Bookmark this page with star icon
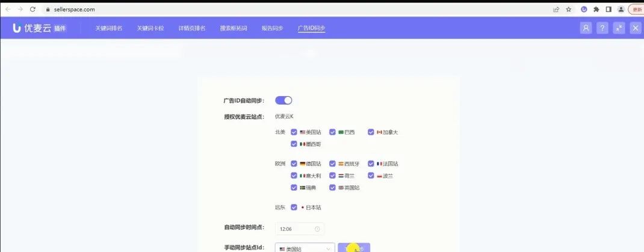The height and width of the screenshot is (252, 644). click(x=568, y=10)
